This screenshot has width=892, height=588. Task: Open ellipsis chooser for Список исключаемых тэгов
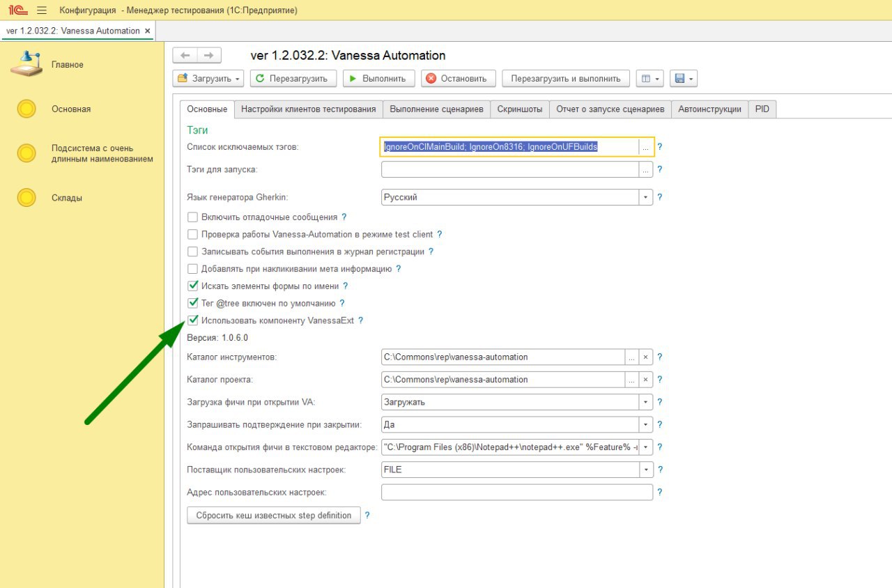click(646, 147)
